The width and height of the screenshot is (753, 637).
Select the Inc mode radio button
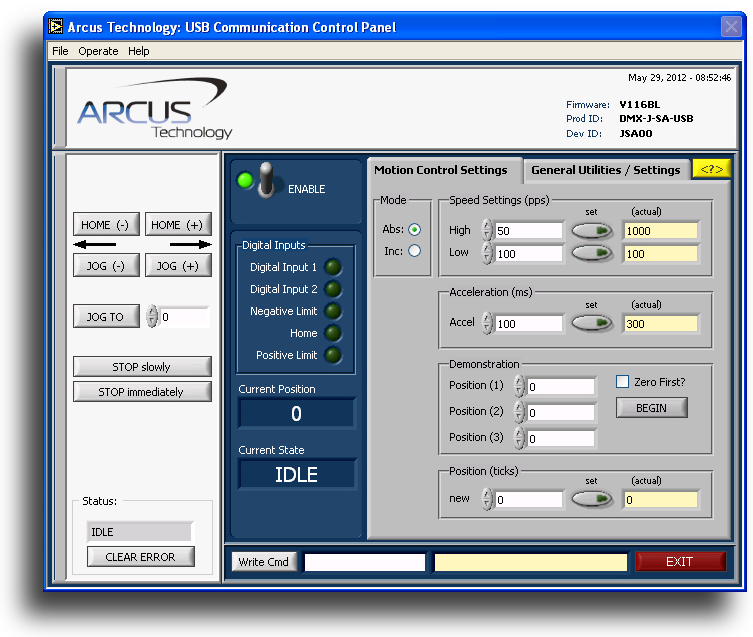(415, 251)
